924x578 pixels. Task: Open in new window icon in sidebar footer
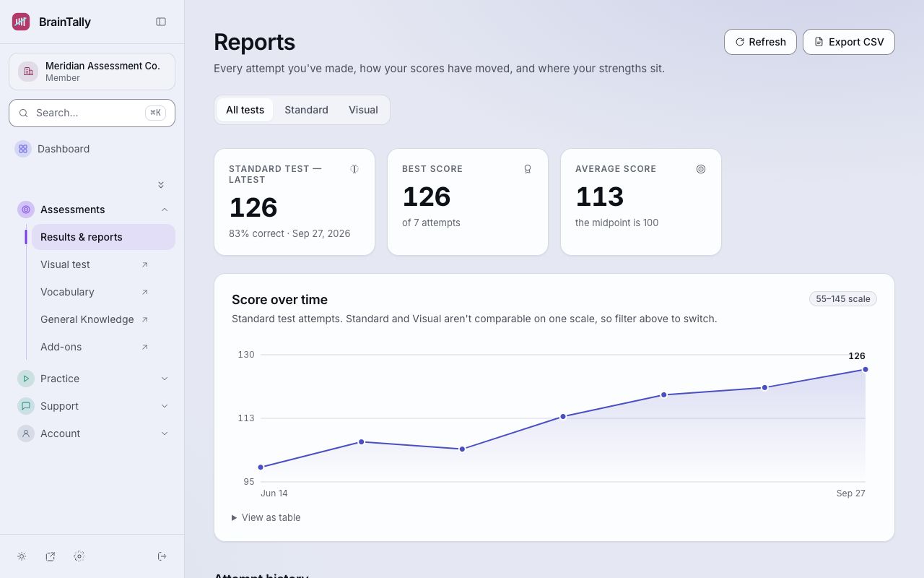(x=51, y=556)
